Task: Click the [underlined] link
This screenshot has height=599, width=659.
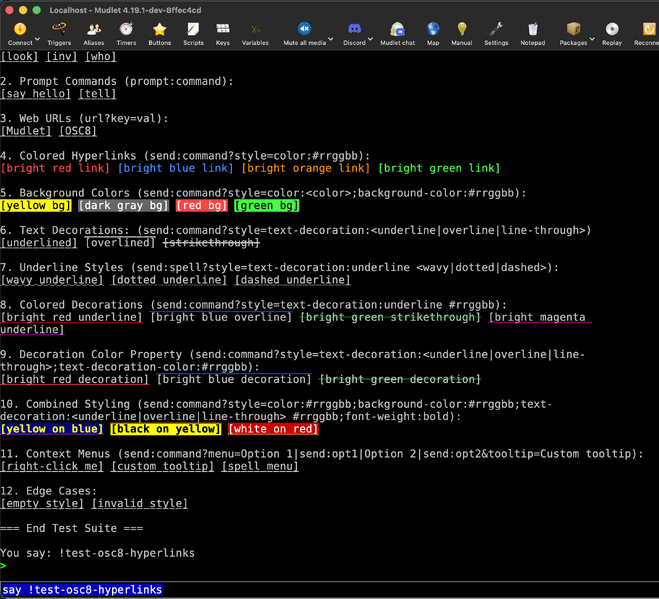Action: (x=39, y=243)
